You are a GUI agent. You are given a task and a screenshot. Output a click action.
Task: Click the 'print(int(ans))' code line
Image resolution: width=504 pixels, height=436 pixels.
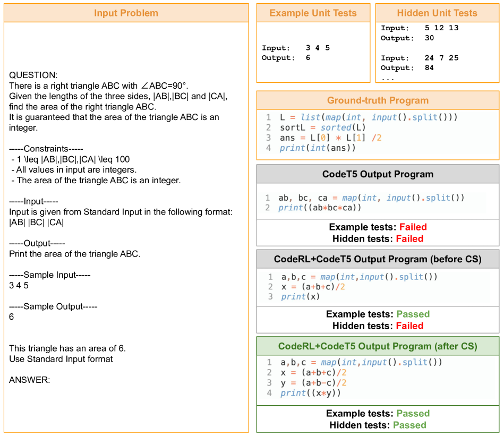pos(318,148)
